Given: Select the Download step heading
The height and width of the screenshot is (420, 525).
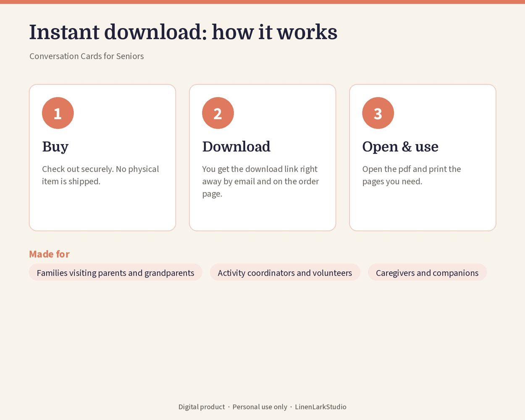Looking at the screenshot, I should tap(236, 147).
